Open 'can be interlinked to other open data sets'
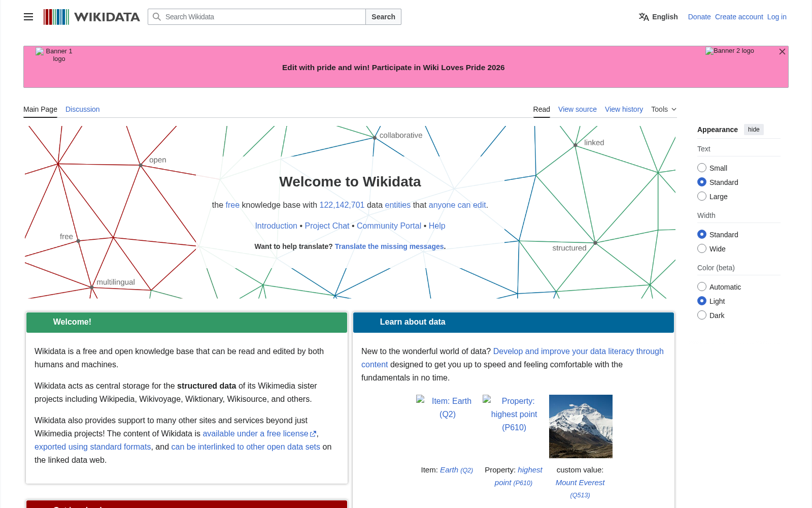Screen dimensions: 812x508 [246, 447]
